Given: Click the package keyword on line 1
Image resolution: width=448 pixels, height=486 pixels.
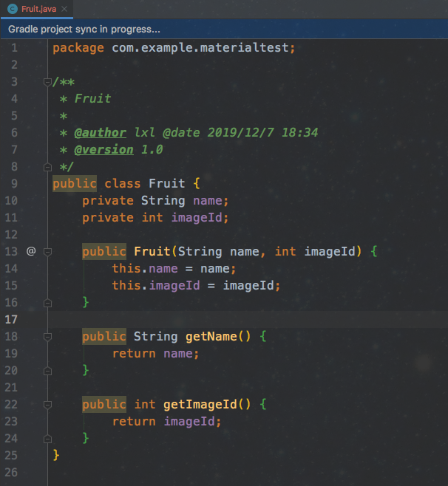Looking at the screenshot, I should [x=78, y=48].
